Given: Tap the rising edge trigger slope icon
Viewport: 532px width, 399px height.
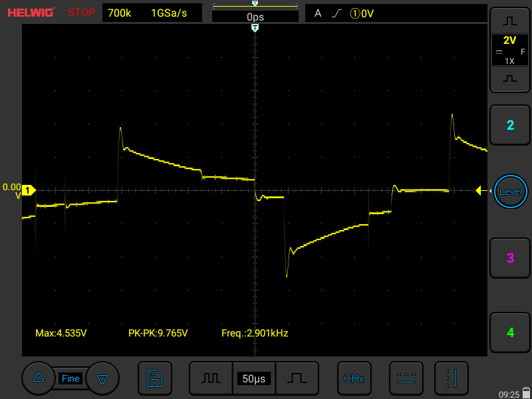Looking at the screenshot, I should [336, 13].
